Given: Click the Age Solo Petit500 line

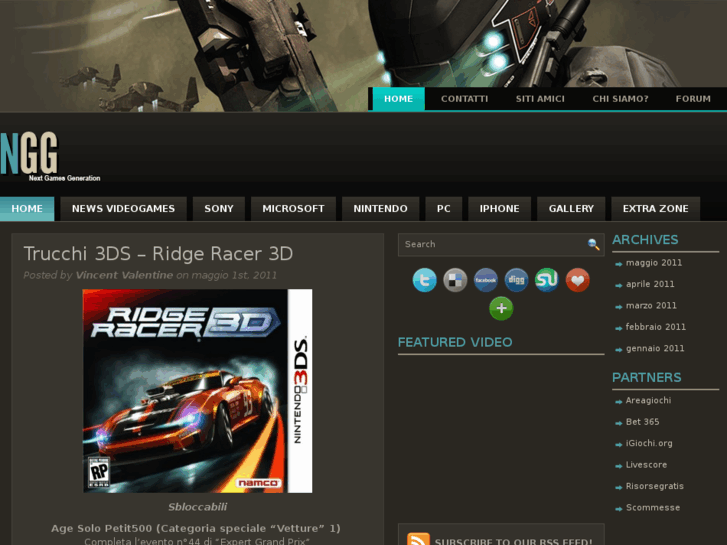Looking at the screenshot, I should coord(196,528).
